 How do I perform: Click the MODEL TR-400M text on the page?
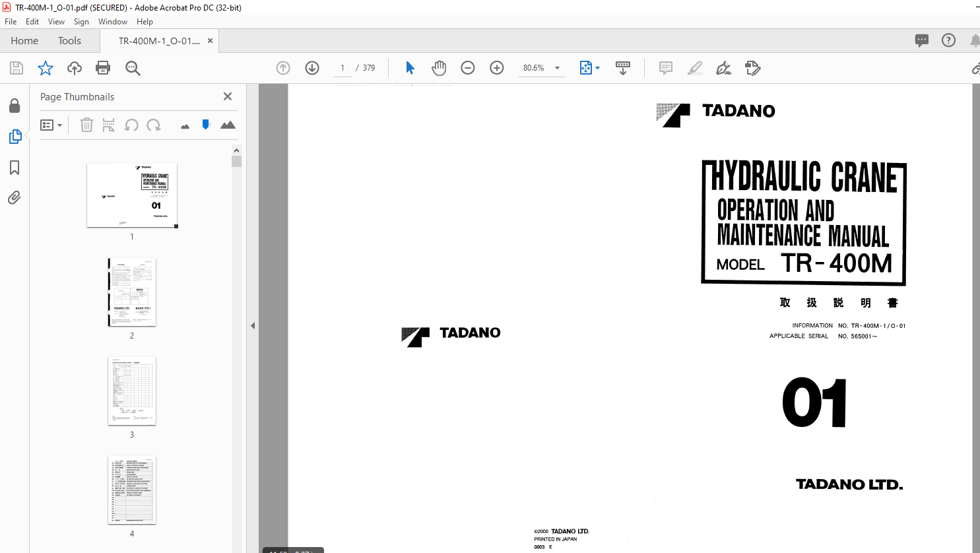[804, 263]
